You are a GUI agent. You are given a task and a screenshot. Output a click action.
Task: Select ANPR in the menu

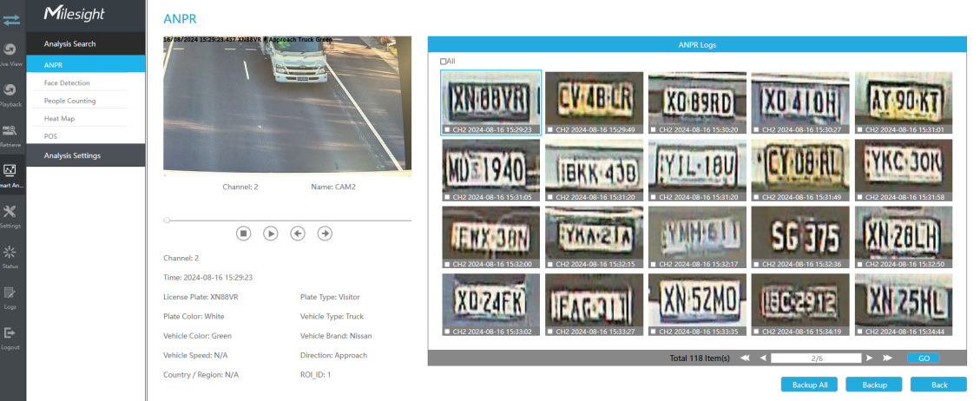(86, 64)
